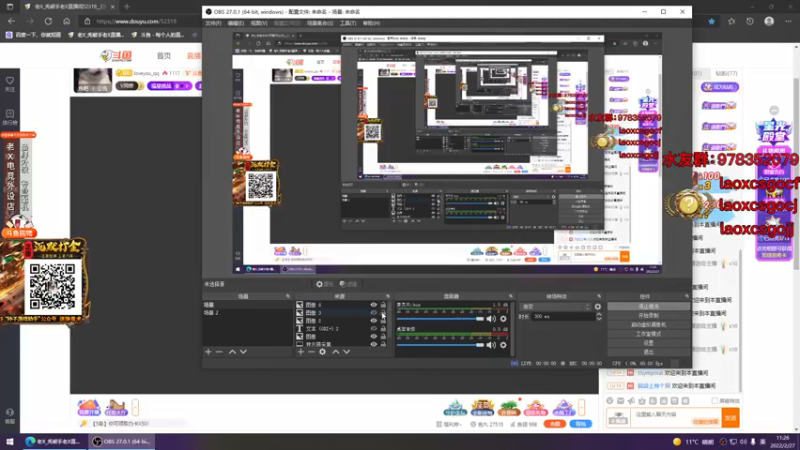
Task: Toggle lock on 图像 4 source
Action: tap(383, 305)
